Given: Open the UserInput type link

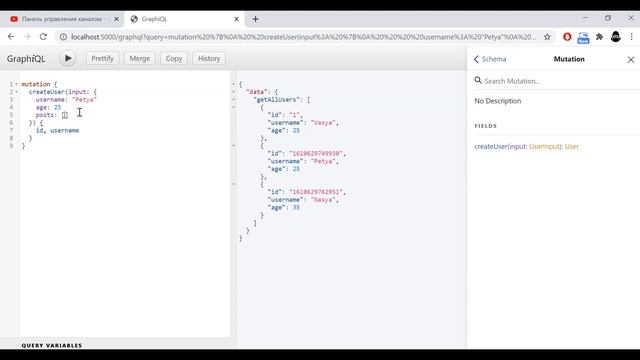Looking at the screenshot, I should [544, 147].
